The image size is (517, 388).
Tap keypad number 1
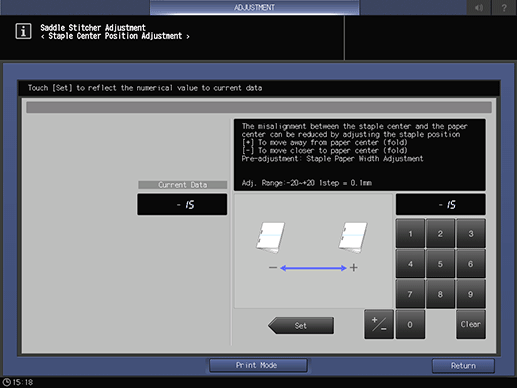[x=410, y=233]
